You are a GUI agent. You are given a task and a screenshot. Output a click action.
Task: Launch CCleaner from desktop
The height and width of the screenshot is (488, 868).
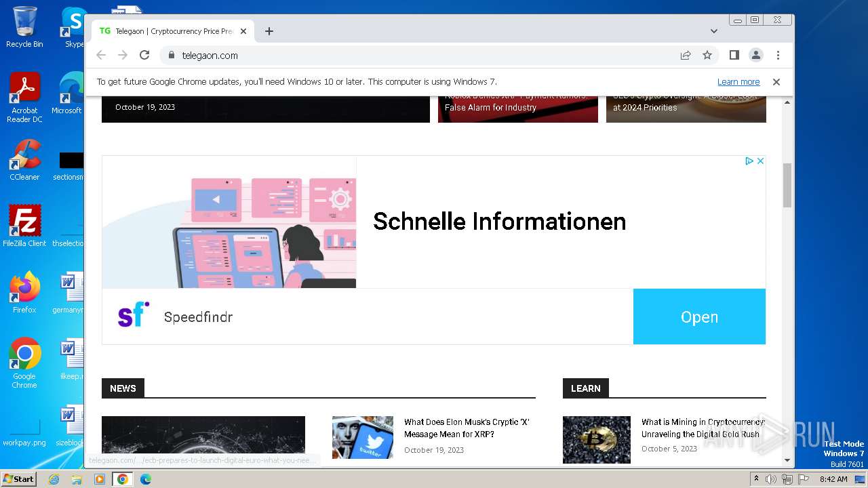click(x=24, y=160)
